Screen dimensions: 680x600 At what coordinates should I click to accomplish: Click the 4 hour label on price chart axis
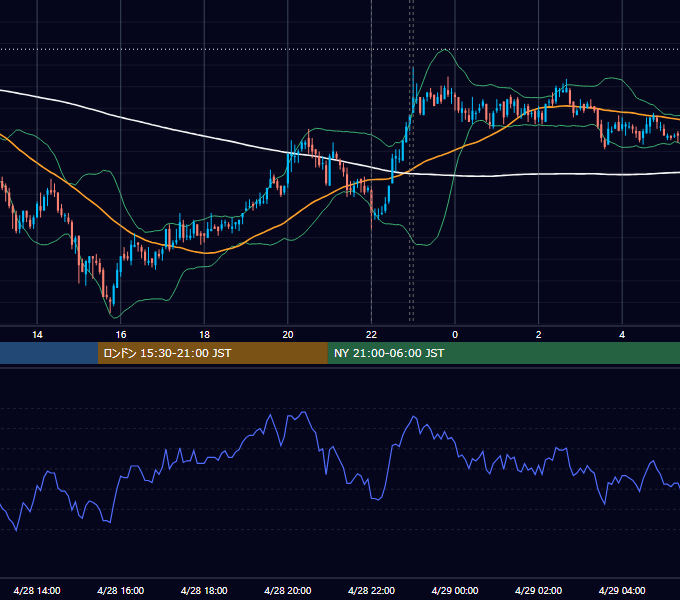pos(622,335)
